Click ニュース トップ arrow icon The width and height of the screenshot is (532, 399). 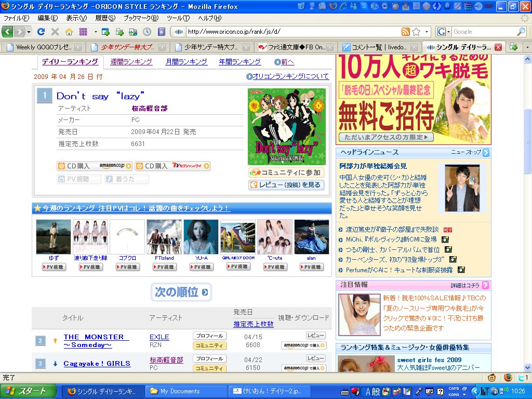click(x=486, y=153)
